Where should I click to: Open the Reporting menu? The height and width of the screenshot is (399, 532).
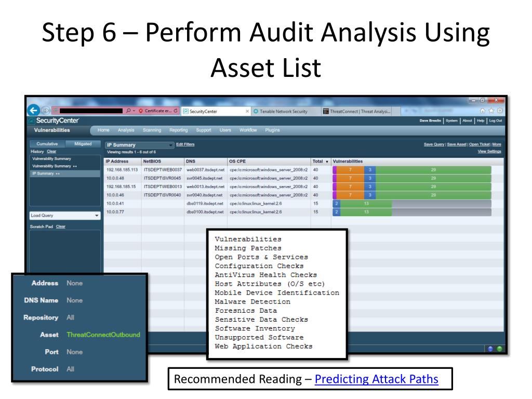(179, 130)
